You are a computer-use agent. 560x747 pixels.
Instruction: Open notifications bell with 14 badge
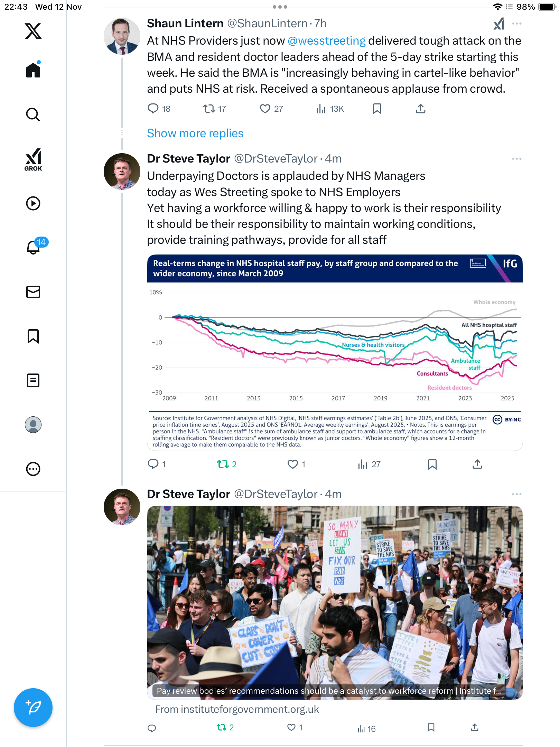coord(34,247)
